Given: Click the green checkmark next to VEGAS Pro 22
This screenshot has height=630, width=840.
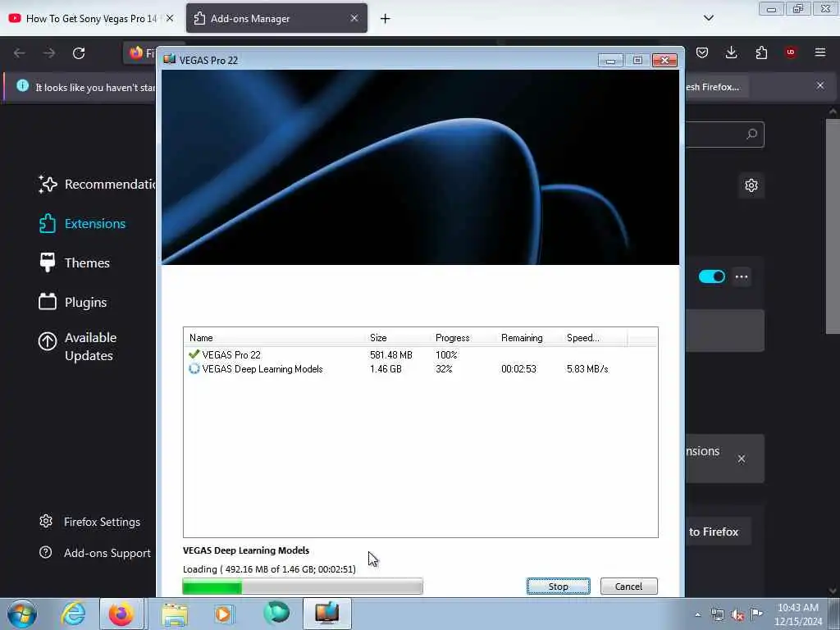Looking at the screenshot, I should (194, 354).
